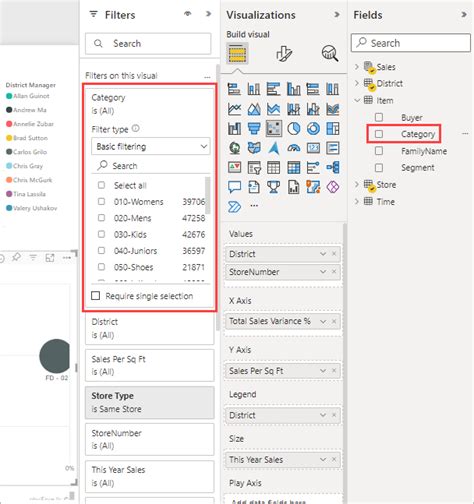Collapse the Visualizations pane chevron
This screenshot has height=504, width=474.
coord(337,14)
